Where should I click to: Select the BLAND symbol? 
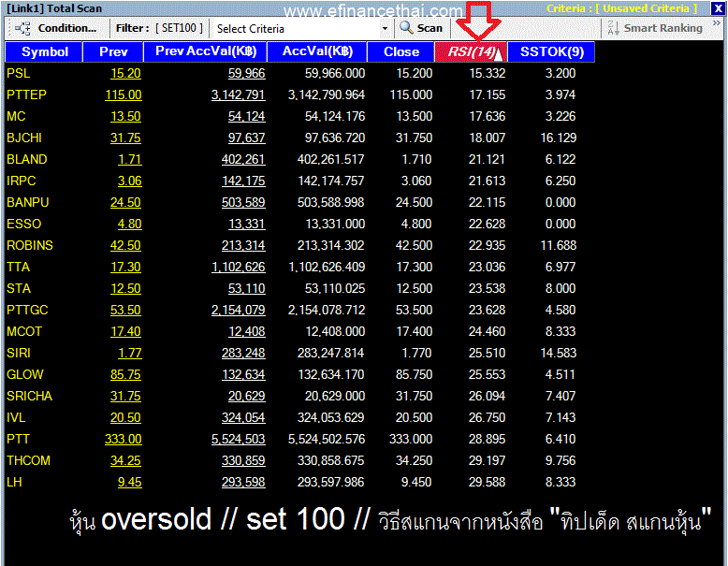tap(27, 159)
